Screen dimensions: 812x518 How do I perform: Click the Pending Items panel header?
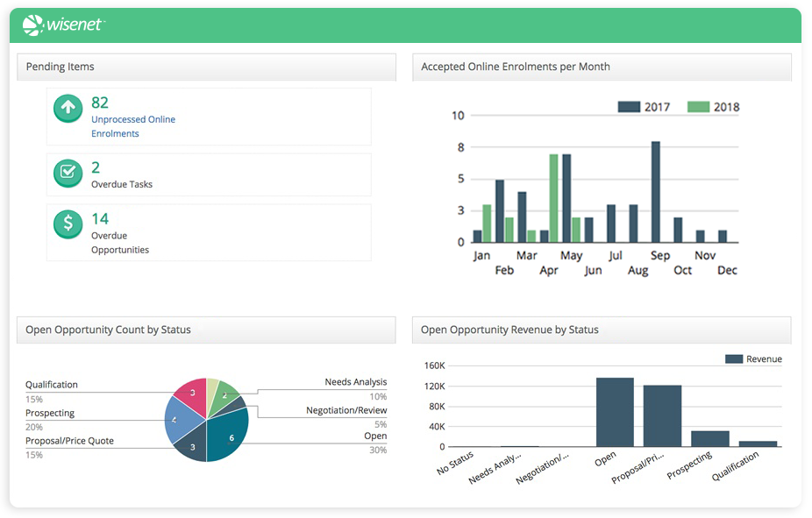coord(206,67)
